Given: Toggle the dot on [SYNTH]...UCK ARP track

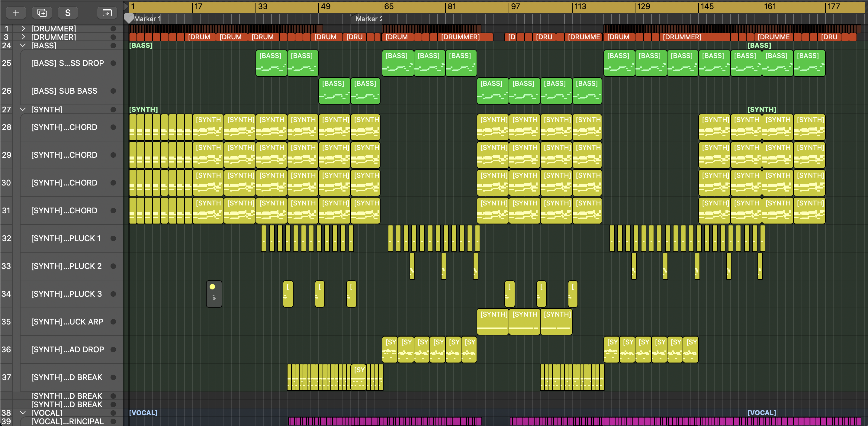Looking at the screenshot, I should click(113, 322).
